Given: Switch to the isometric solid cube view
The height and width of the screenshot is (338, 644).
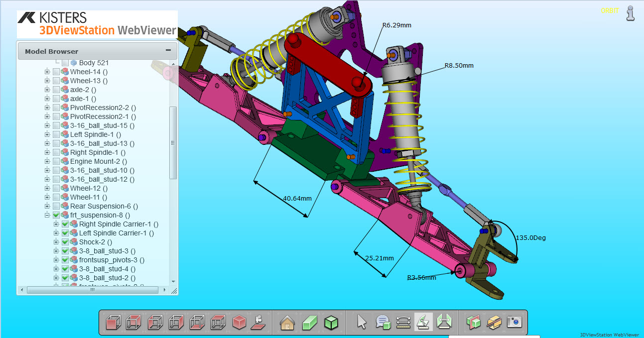Looking at the screenshot, I should (240, 322).
